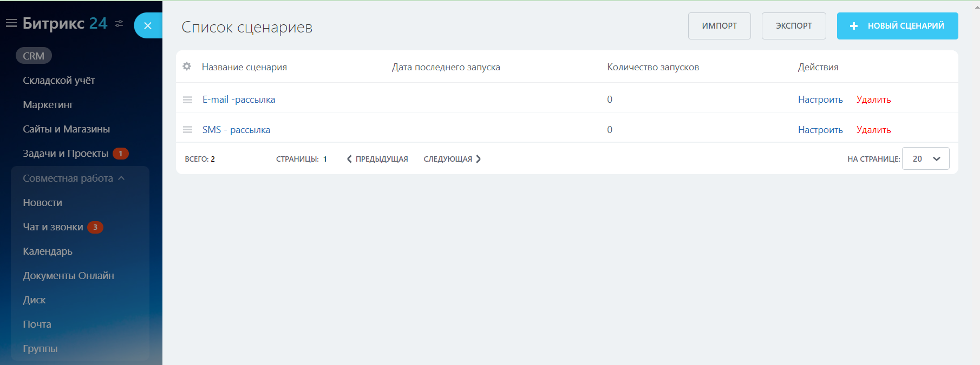This screenshot has height=365, width=980.
Task: Click the hamburger menu icon beside Битрикс 24
Action: pyautogui.click(x=11, y=23)
